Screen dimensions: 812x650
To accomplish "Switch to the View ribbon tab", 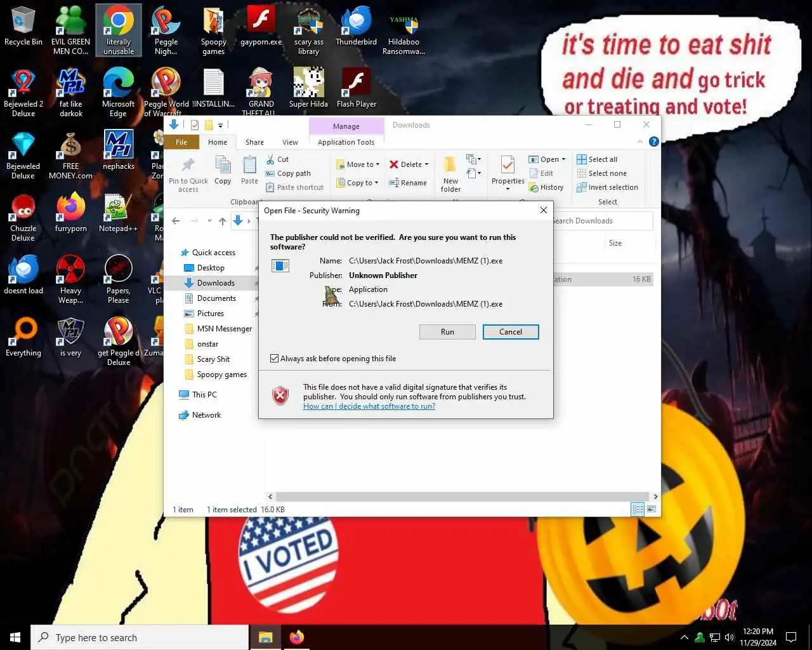I will (290, 142).
